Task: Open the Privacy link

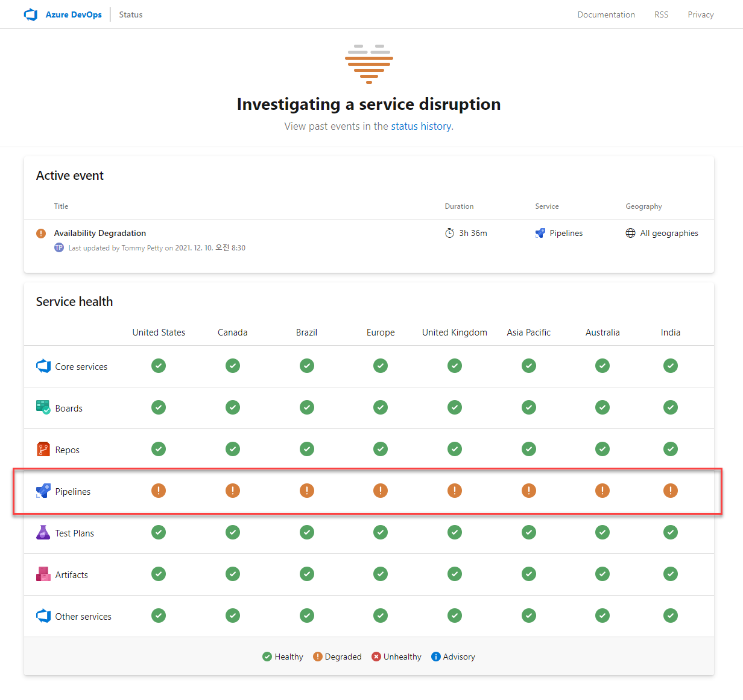Action: [700, 14]
